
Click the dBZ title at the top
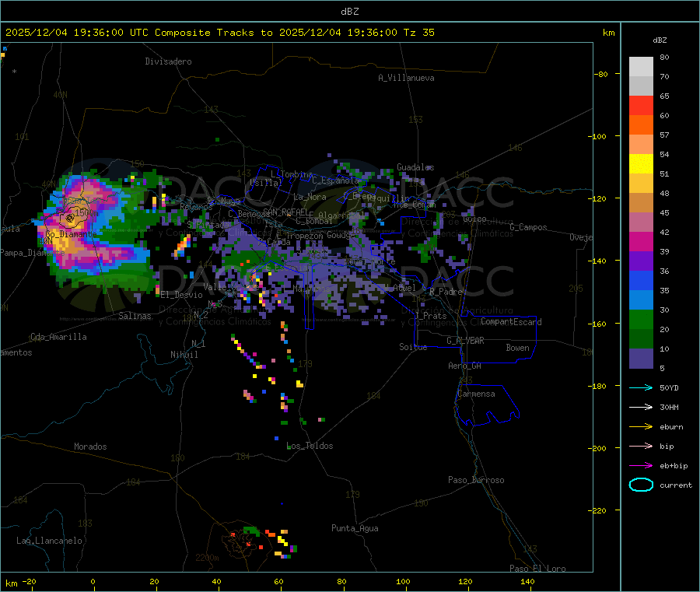349,11
